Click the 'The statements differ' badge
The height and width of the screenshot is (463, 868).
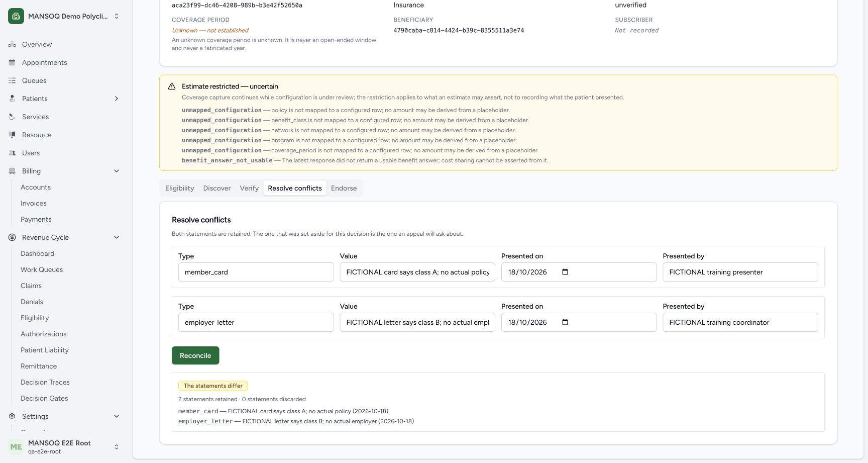[213, 386]
